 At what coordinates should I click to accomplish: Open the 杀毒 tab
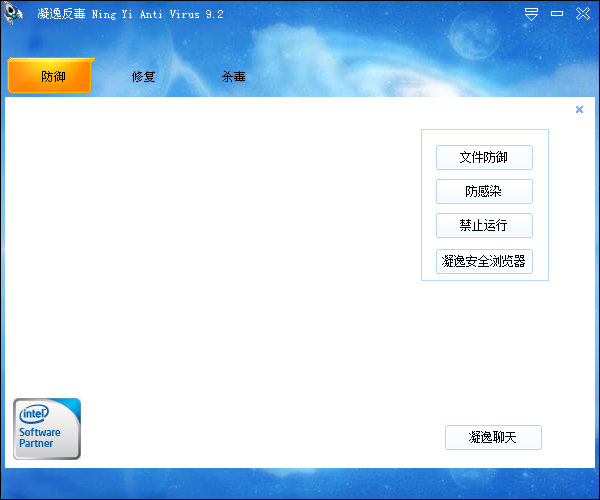point(233,77)
